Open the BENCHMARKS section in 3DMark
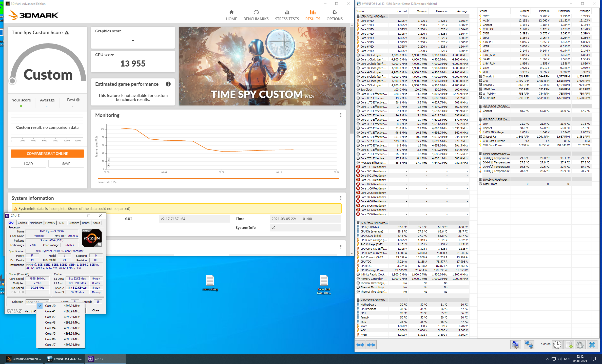The image size is (602, 364). pyautogui.click(x=256, y=15)
